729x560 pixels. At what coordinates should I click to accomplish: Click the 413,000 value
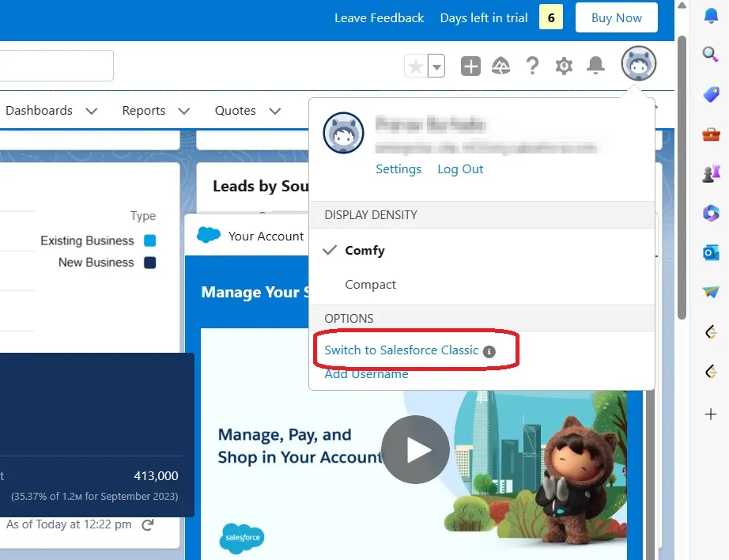pyautogui.click(x=156, y=476)
